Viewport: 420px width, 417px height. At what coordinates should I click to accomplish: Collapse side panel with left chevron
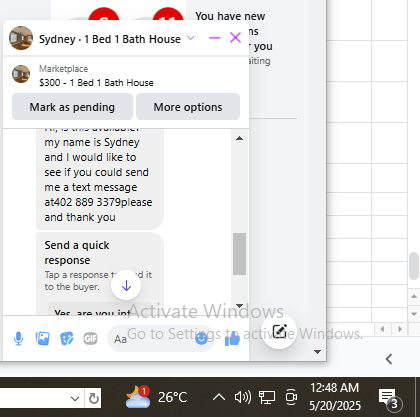click(x=389, y=359)
